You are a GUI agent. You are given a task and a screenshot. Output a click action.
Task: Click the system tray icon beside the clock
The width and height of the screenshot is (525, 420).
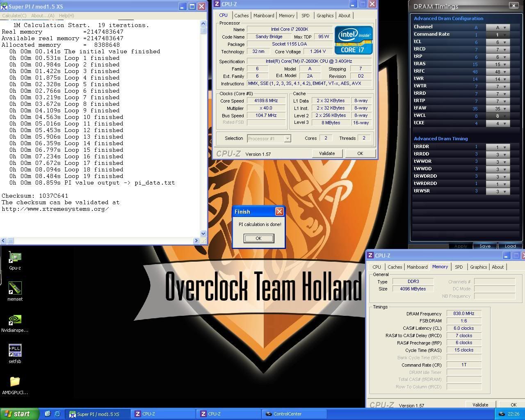[502, 414]
